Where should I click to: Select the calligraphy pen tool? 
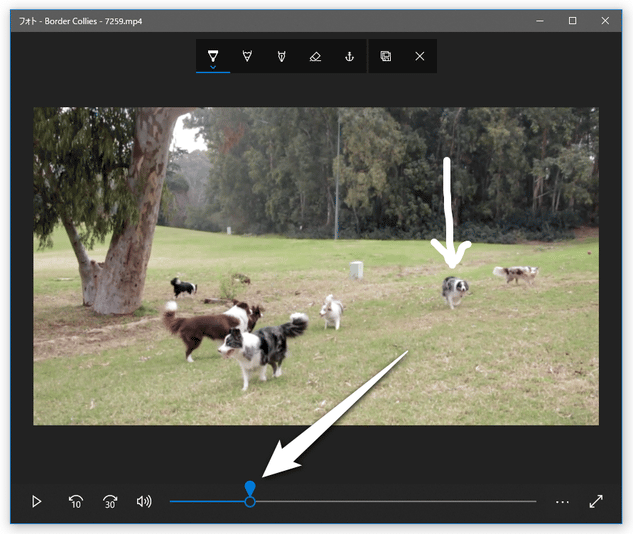281,56
